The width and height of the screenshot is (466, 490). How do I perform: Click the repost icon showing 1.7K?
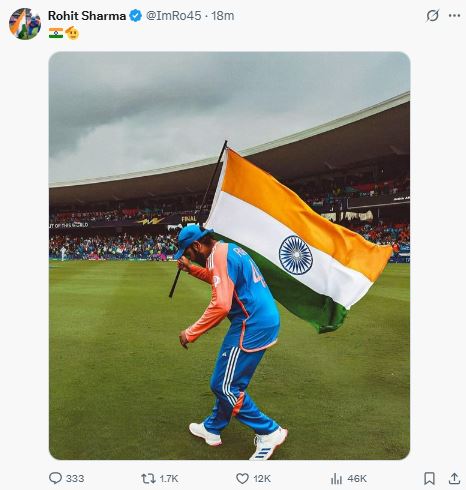point(148,479)
